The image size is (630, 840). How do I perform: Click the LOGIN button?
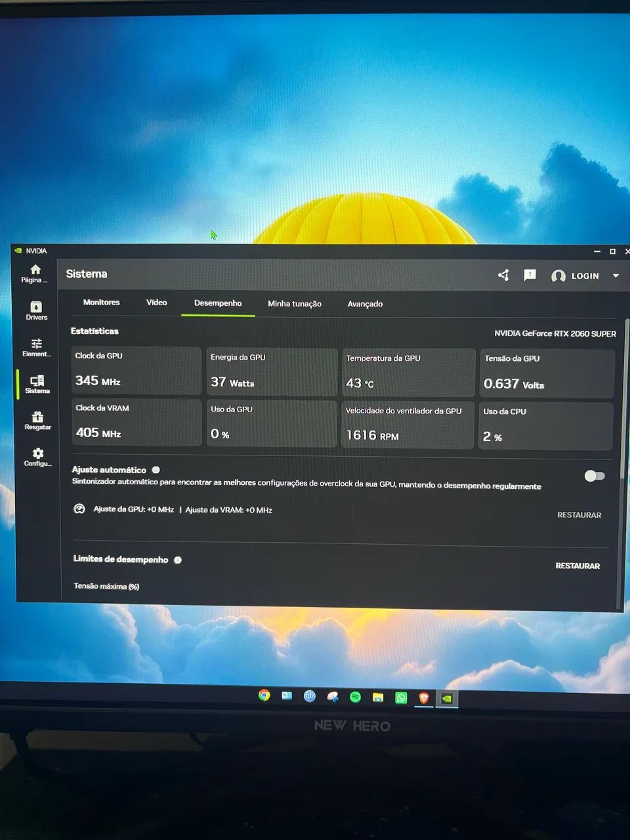pos(576,276)
